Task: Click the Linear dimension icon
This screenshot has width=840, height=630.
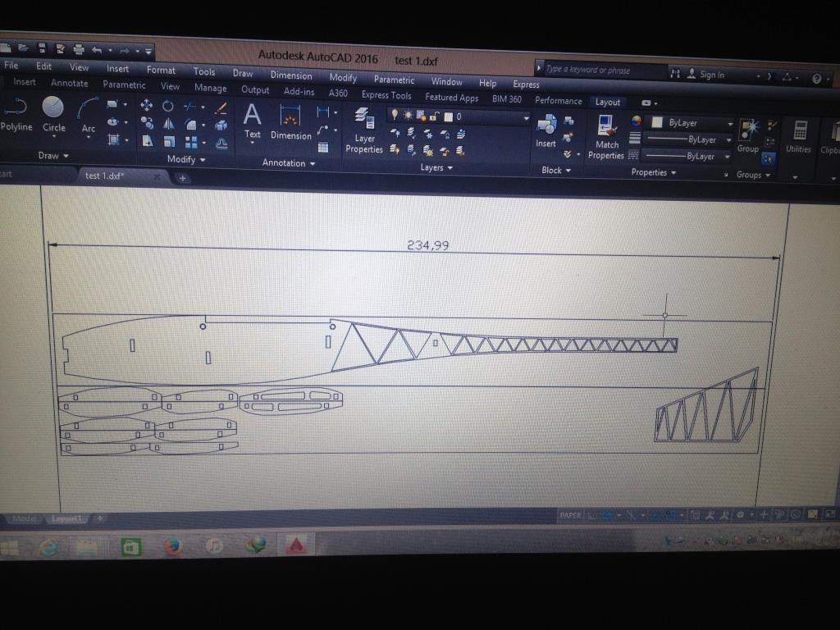Action: pyautogui.click(x=323, y=112)
